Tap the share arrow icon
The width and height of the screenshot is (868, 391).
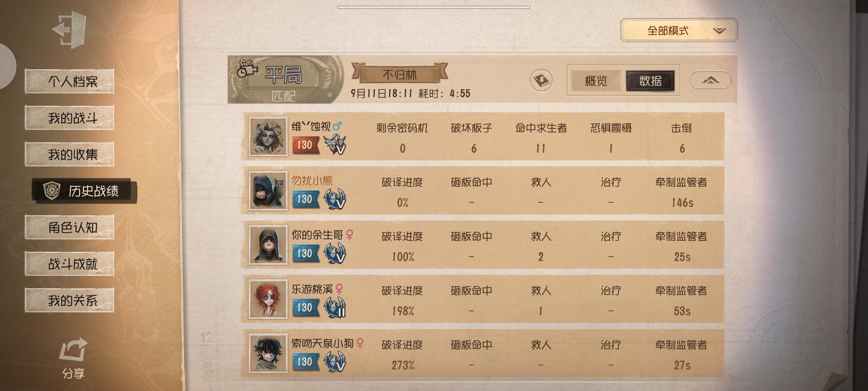point(73,350)
